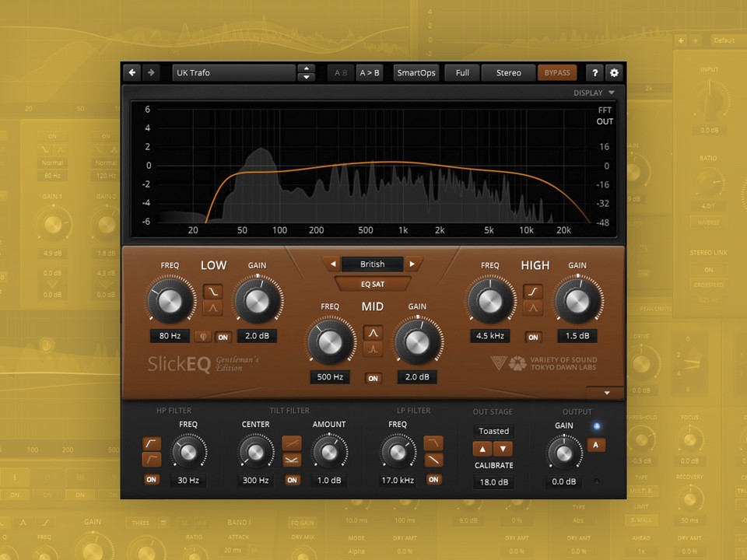Click the calibrate 18.0 dB value field
This screenshot has height=560, width=747.
493,482
